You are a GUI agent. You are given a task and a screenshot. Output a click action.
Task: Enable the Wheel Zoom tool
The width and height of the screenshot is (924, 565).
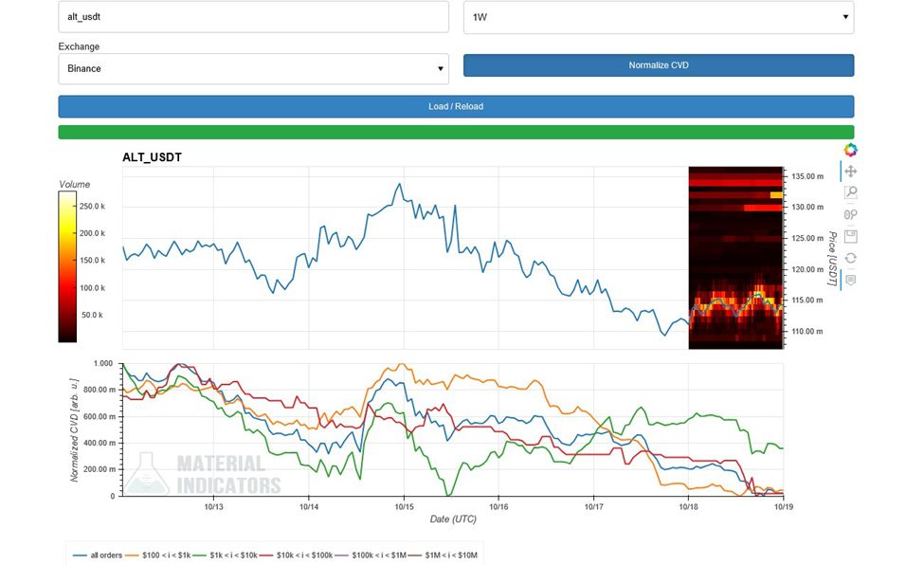point(850,214)
